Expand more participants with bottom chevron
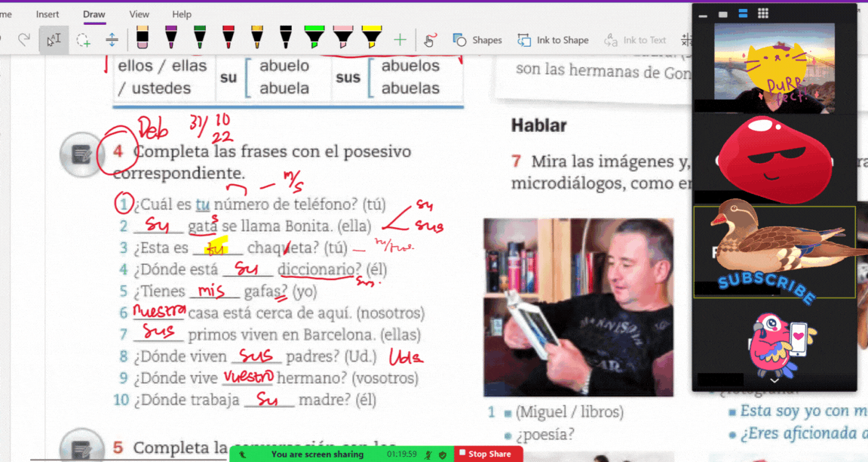868x462 pixels. click(774, 381)
